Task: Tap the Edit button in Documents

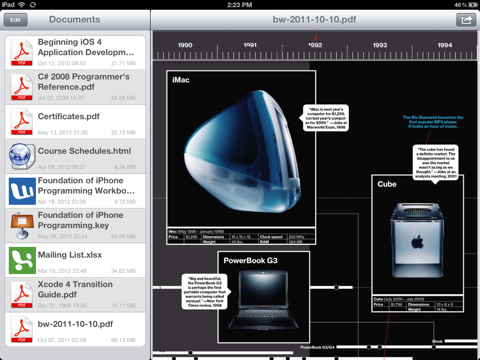Action: 15,20
